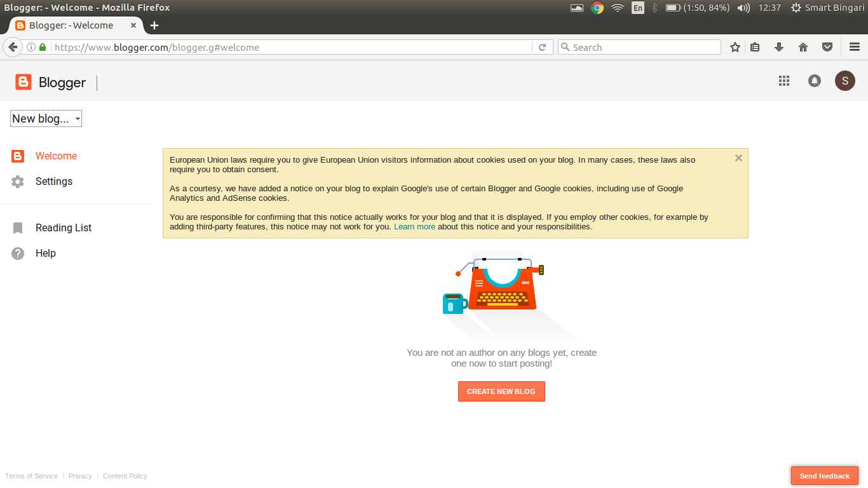
Task: Open Help from the sidebar
Action: tap(46, 253)
